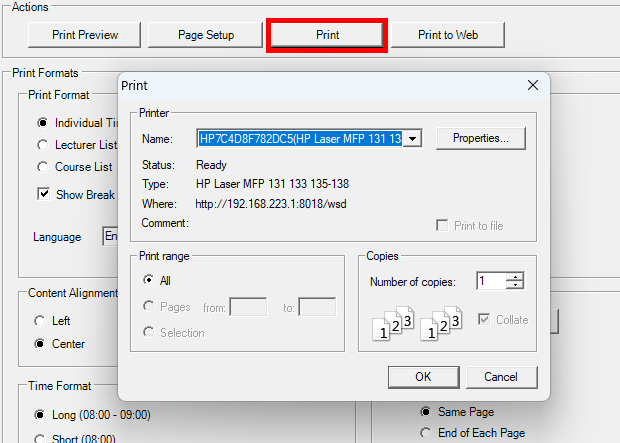Click the collated pages illustration icon
This screenshot has height=443, width=620.
tap(417, 323)
